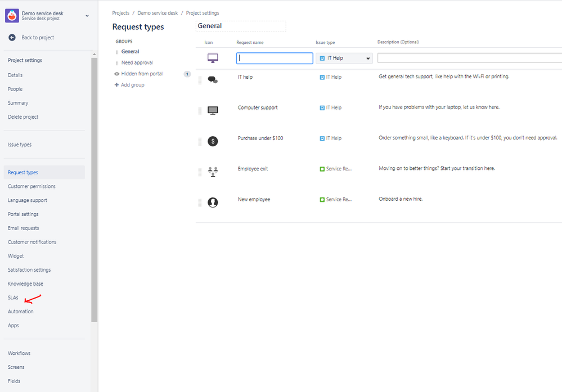
Task: Click the IT help chat bubbles icon
Action: tap(213, 80)
